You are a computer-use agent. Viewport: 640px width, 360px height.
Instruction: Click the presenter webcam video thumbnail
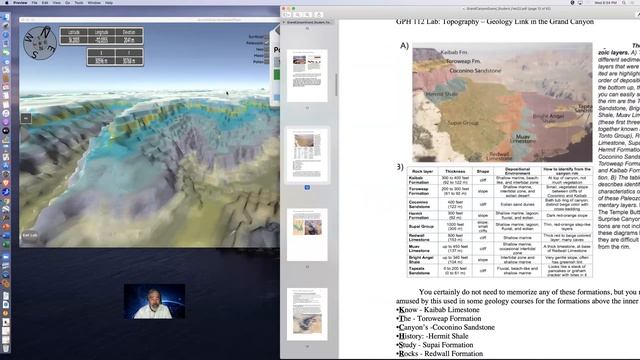(154, 302)
